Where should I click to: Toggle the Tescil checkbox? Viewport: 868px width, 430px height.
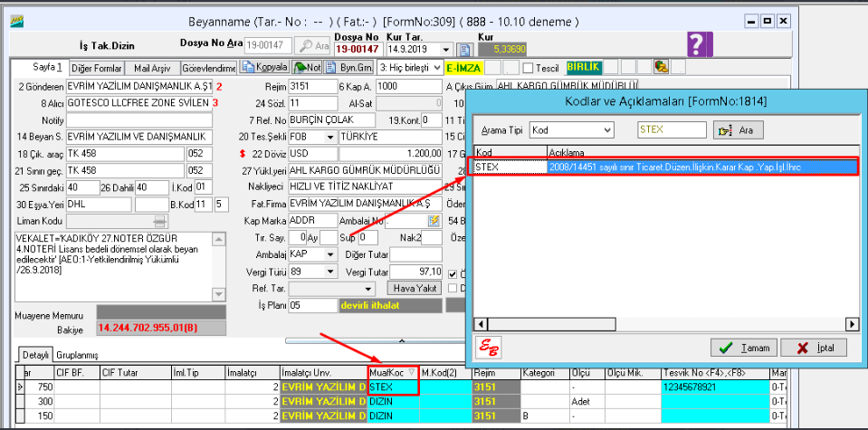(529, 68)
